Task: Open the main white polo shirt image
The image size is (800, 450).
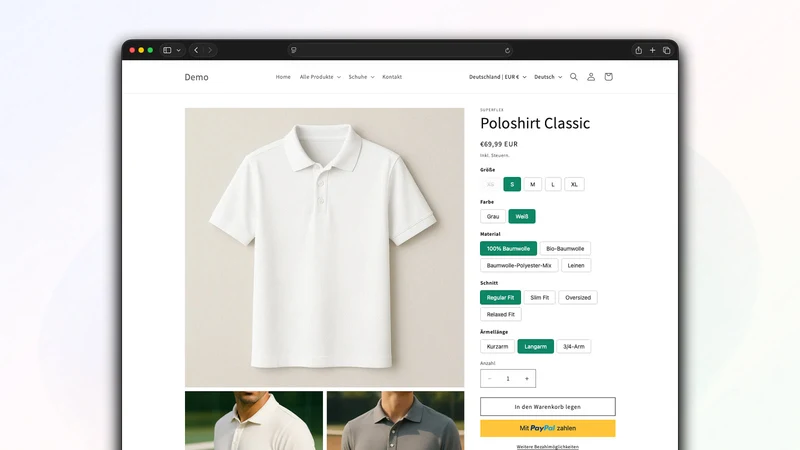Action: click(x=324, y=247)
